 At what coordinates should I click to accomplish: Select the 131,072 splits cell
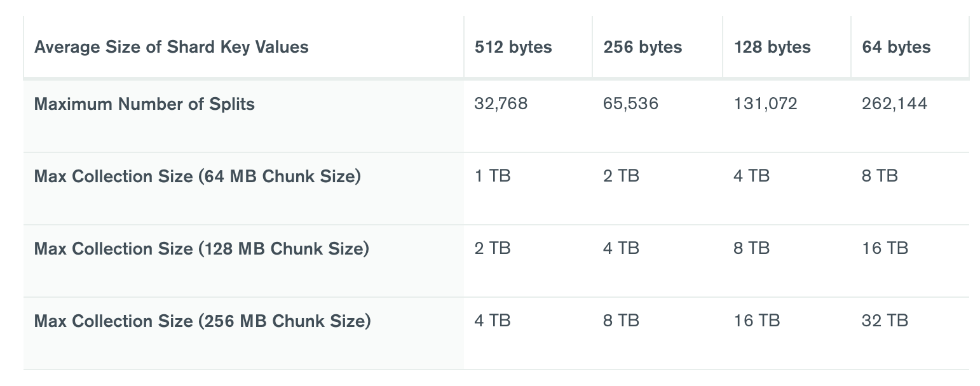765,104
